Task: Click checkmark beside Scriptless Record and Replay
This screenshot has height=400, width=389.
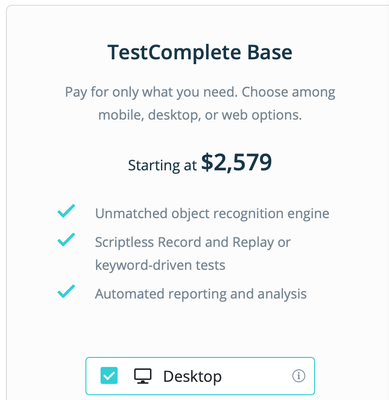Action: [66, 240]
